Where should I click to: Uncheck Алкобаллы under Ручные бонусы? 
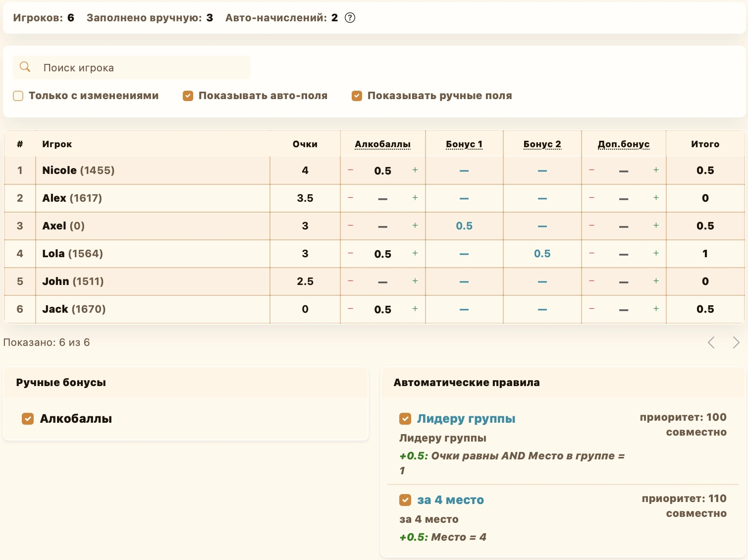[28, 419]
